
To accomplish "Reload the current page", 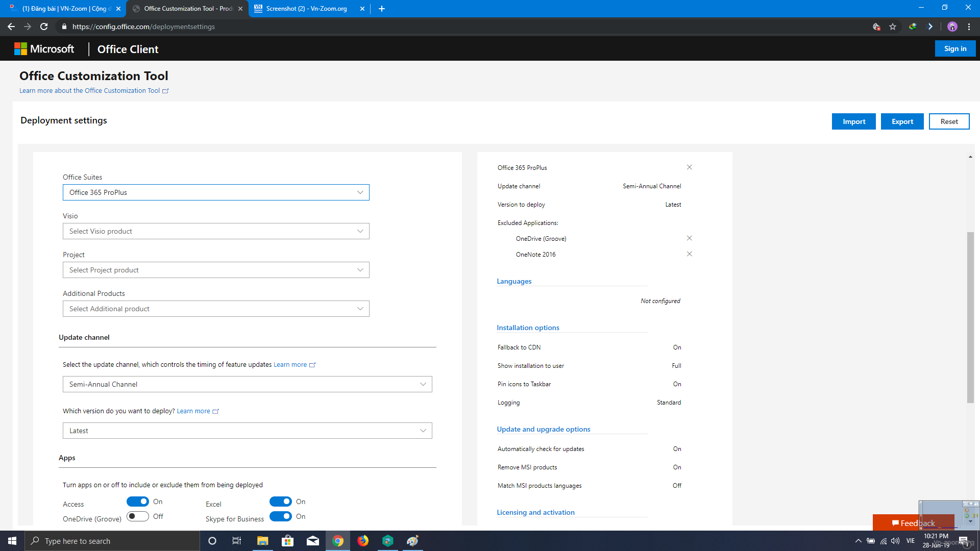I will pyautogui.click(x=44, y=27).
